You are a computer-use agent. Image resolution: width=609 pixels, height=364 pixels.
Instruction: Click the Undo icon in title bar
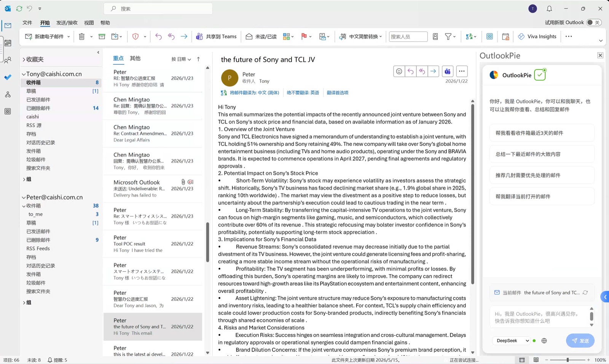[x=29, y=8]
